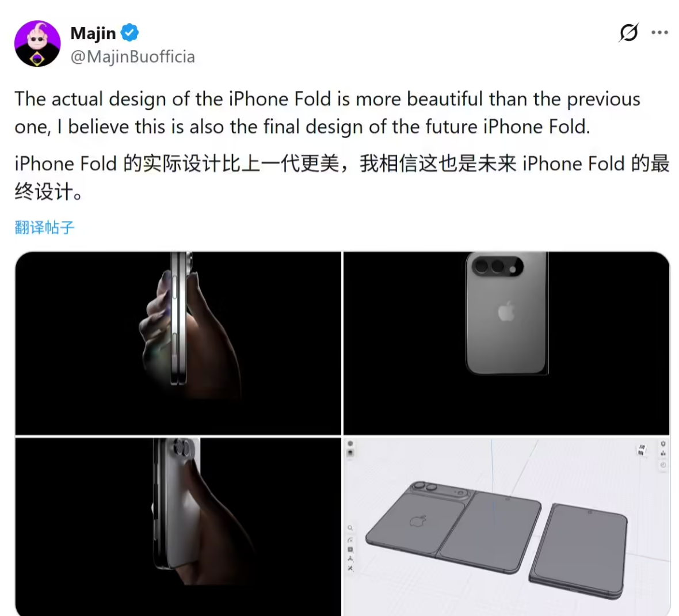Image resolution: width=679 pixels, height=616 pixels.
Task: Visit the Majin display name link
Action: (93, 33)
